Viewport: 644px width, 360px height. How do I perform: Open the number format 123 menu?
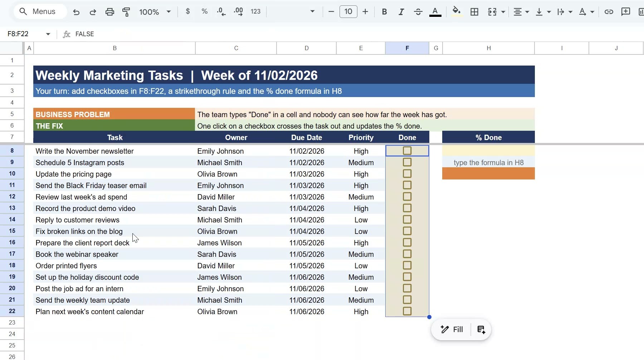click(x=255, y=11)
